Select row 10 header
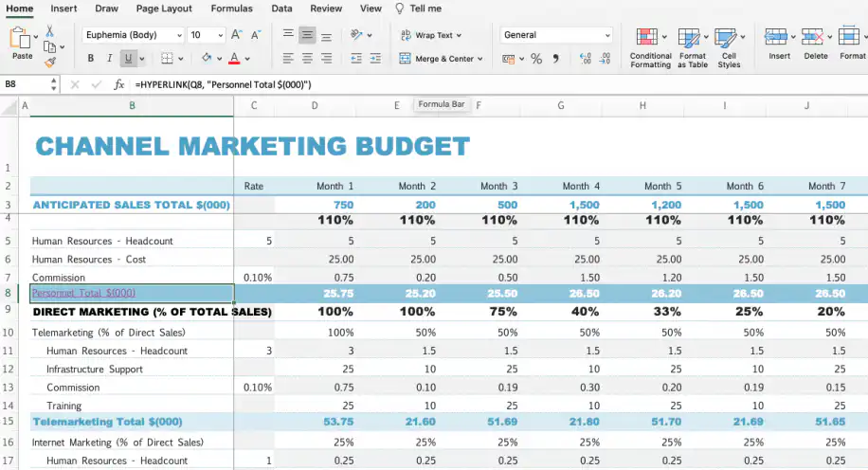This screenshot has height=470, width=868. 9,333
